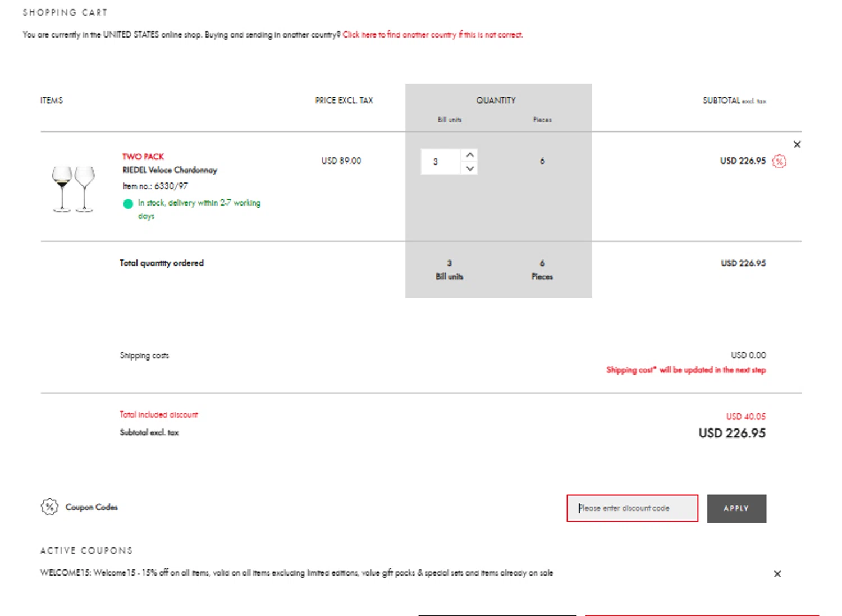Click the green in-stock status dot
Image resolution: width=842 pixels, height=616 pixels.
click(x=128, y=204)
